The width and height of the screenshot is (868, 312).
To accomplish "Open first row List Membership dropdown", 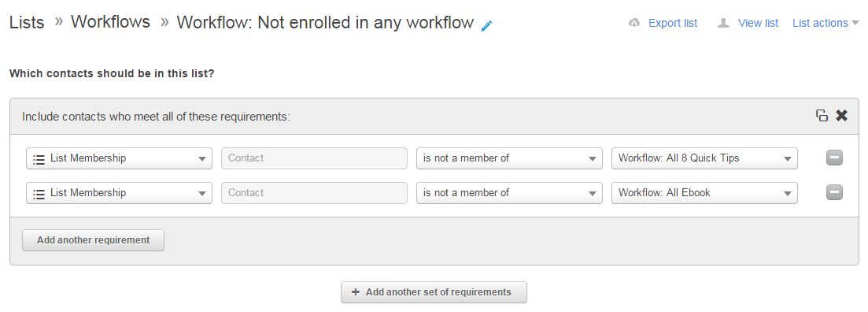I will [x=119, y=158].
